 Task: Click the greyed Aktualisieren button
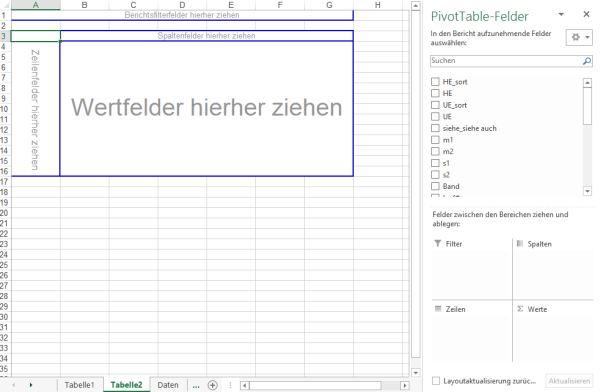[569, 381]
